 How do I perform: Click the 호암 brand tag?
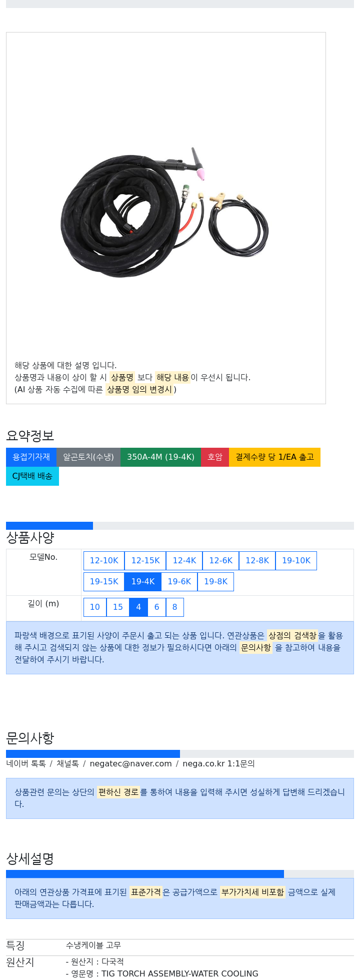(215, 457)
